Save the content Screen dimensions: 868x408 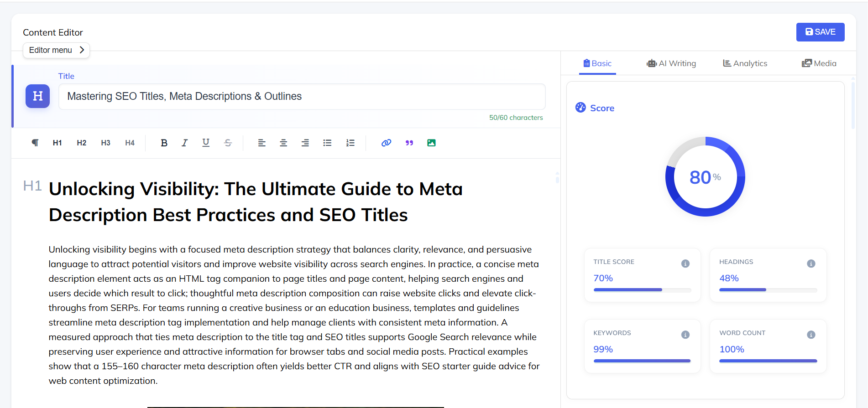click(820, 32)
